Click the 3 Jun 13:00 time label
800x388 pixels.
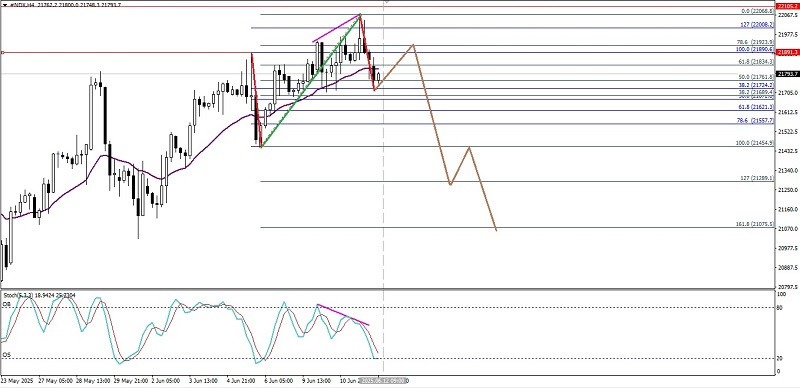(x=203, y=381)
